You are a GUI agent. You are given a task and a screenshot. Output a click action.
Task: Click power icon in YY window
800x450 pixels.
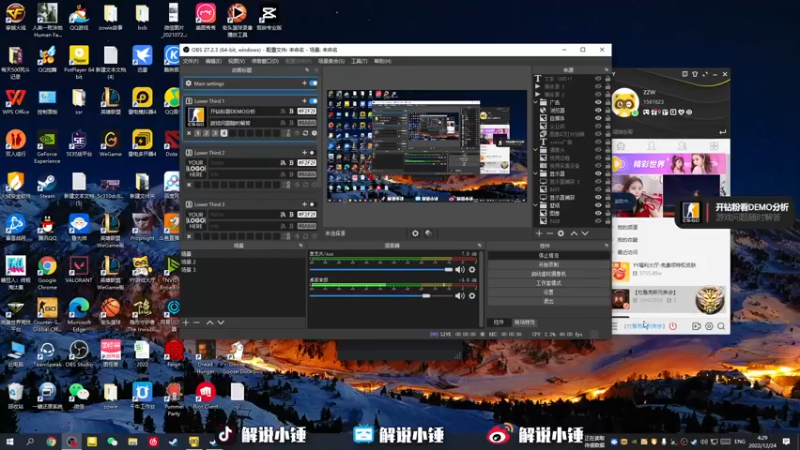(x=673, y=326)
